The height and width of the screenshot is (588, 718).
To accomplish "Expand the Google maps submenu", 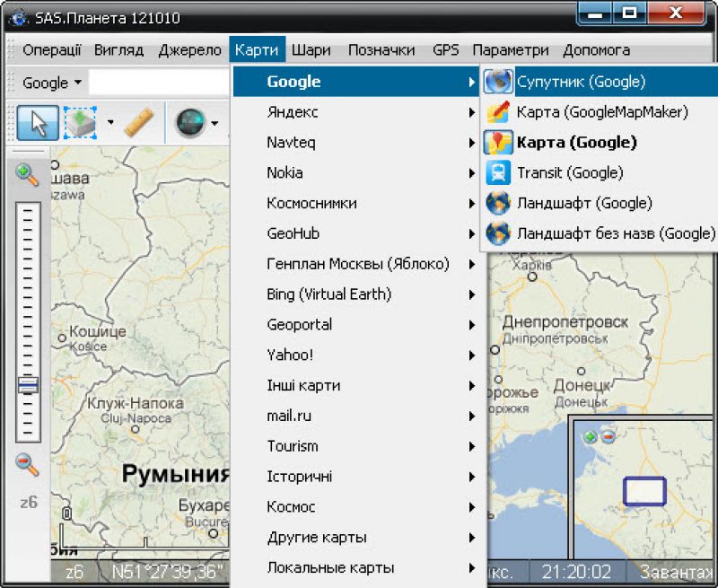I will pos(356,82).
